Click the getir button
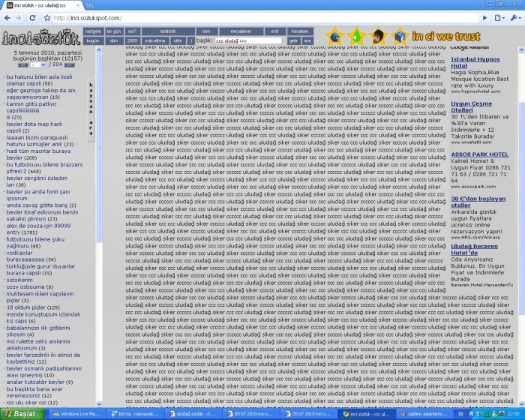525x420 pixels. point(293,40)
